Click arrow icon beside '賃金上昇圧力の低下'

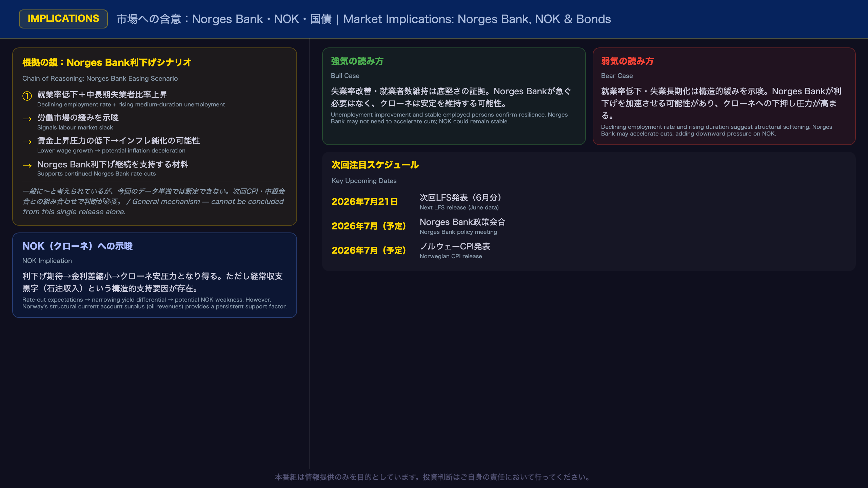pos(27,142)
